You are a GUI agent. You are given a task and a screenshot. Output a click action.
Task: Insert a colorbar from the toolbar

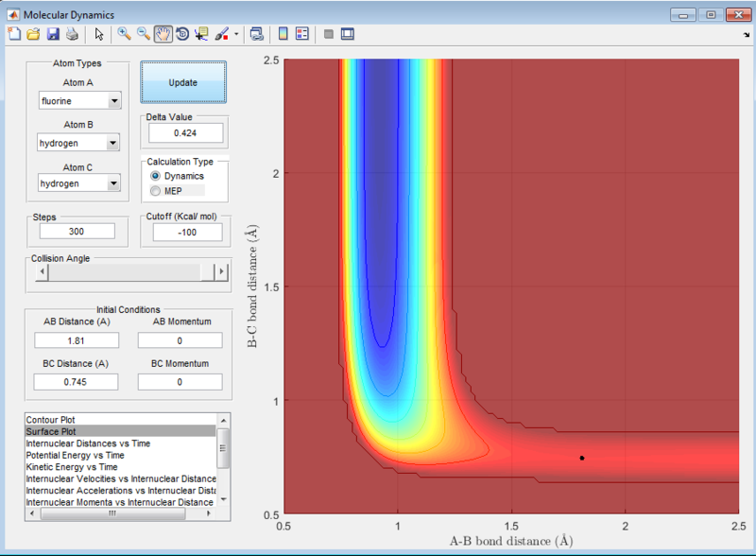coord(283,34)
